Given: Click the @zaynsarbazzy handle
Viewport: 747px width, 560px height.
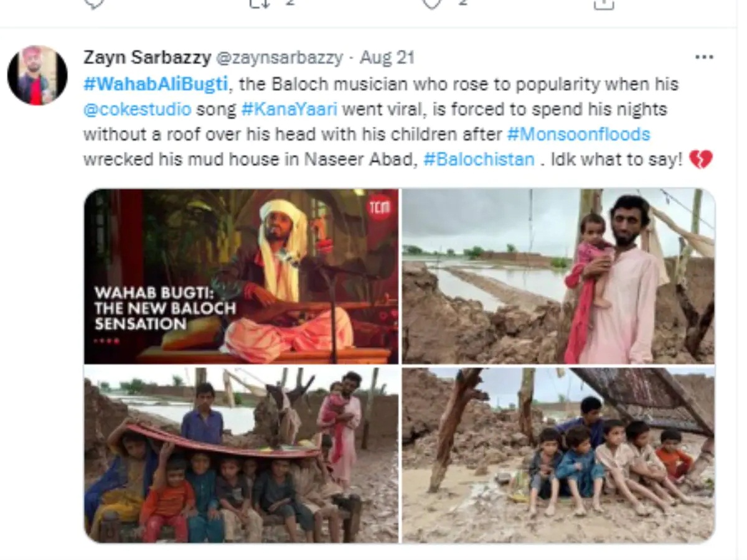Looking at the screenshot, I should (279, 58).
